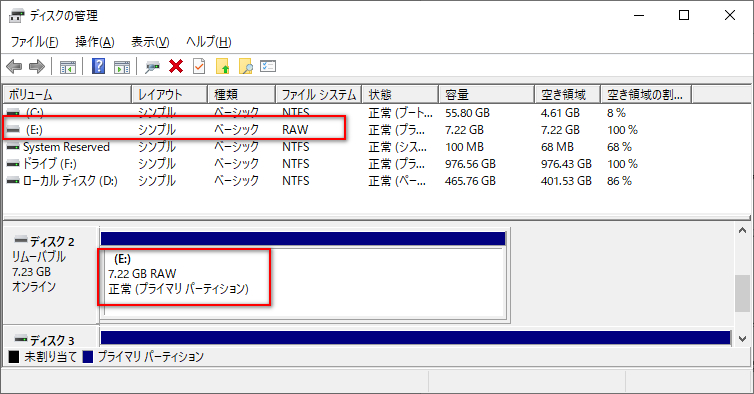
Task: Click the 8 % free percentage cell
Action: [616, 113]
